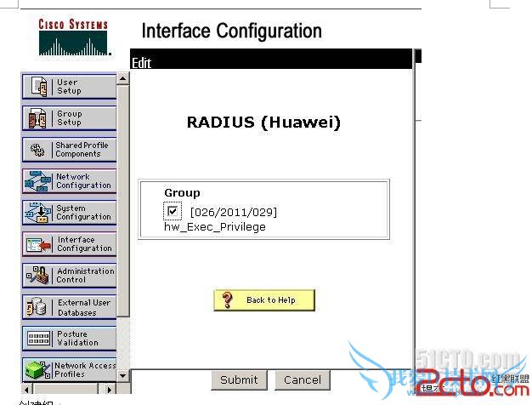Go to Administration Control section
The height and width of the screenshot is (405, 532).
point(86,276)
